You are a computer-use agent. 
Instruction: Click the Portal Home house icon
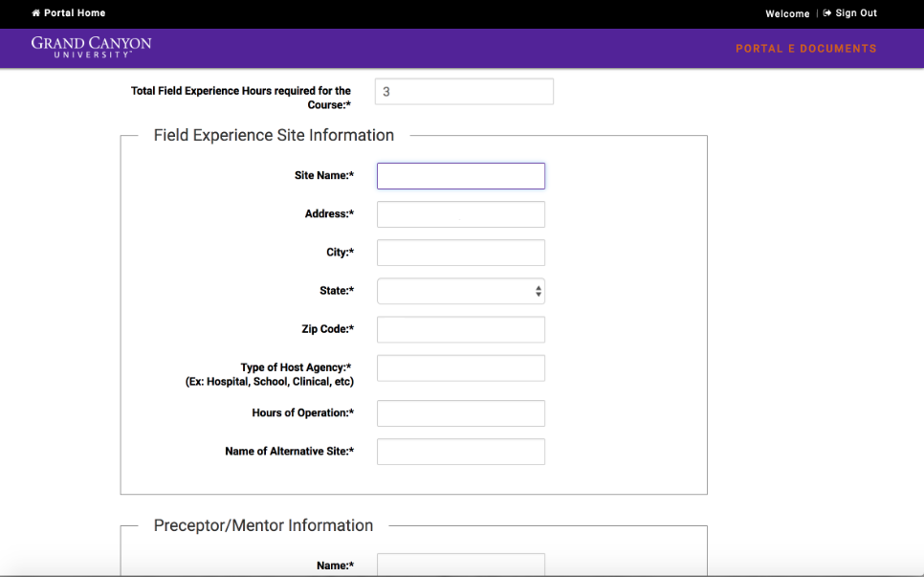(x=36, y=13)
